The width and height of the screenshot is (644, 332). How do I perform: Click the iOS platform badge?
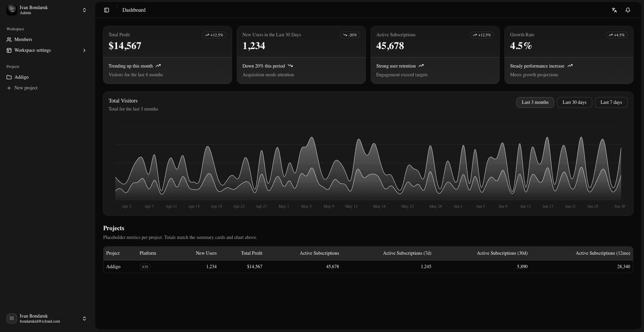pos(145,267)
